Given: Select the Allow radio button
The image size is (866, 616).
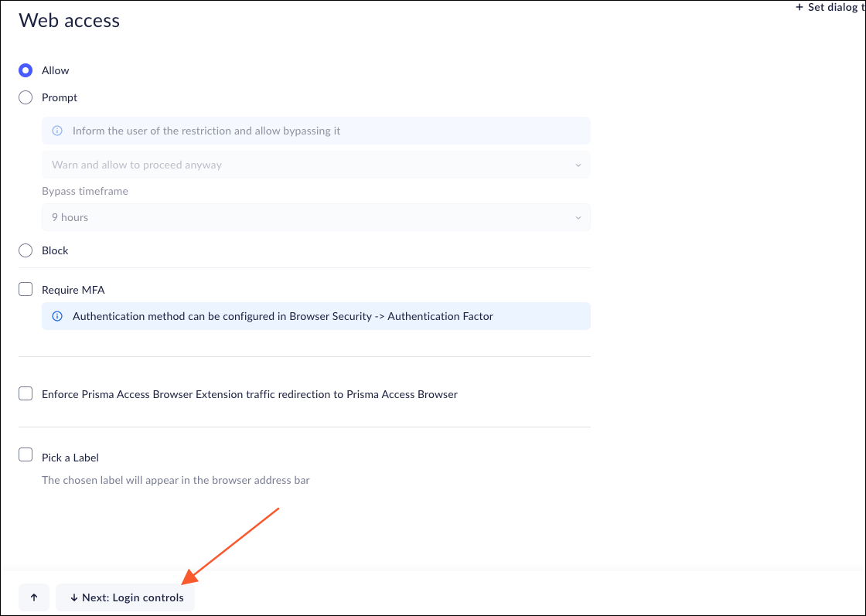Looking at the screenshot, I should point(26,70).
